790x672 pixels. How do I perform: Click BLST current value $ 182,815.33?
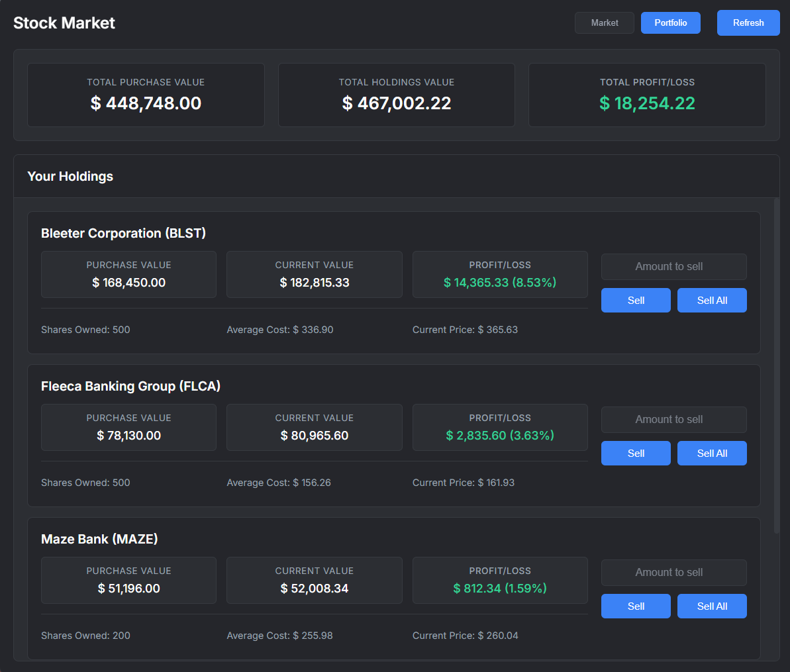(x=315, y=283)
